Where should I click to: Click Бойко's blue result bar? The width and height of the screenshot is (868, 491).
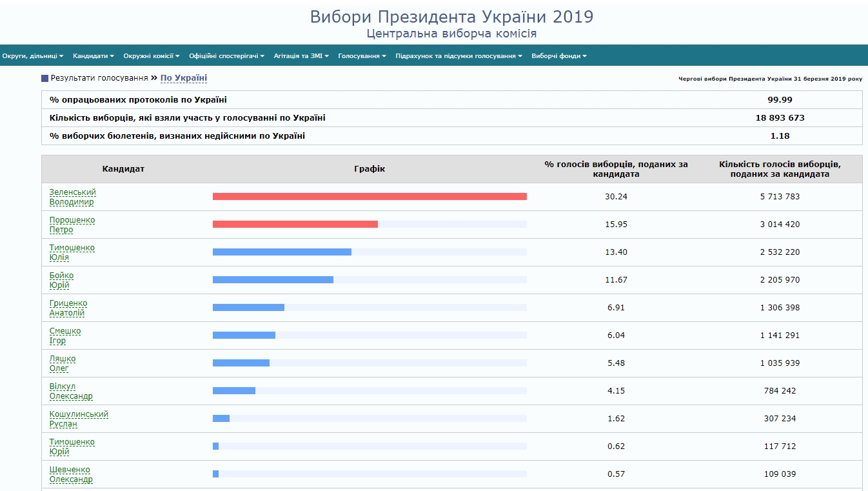(273, 280)
